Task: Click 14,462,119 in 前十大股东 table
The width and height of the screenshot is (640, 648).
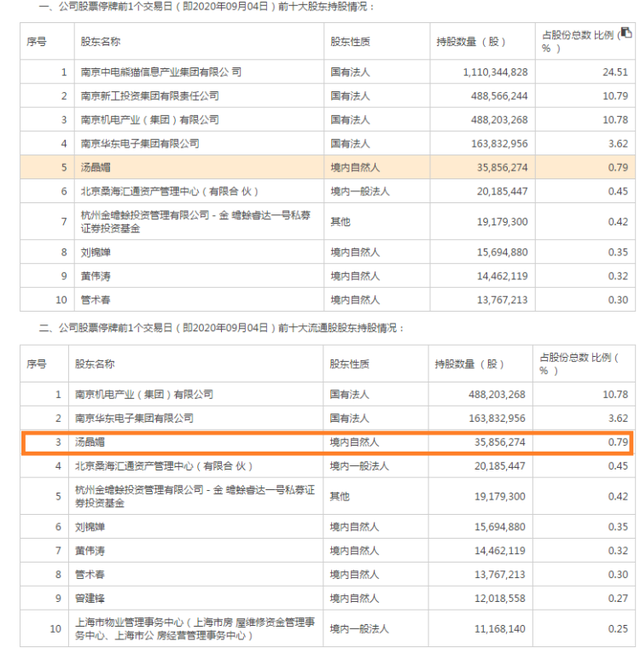Action: coord(502,276)
